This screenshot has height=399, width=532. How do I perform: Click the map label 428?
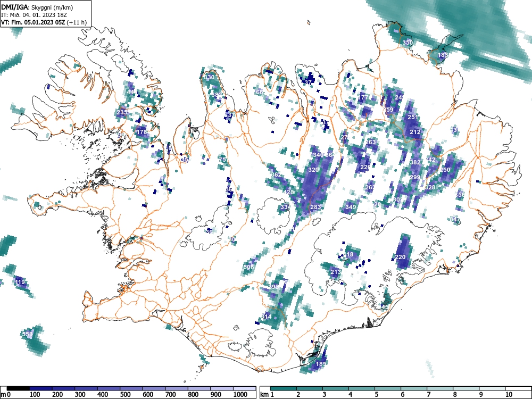(288, 192)
